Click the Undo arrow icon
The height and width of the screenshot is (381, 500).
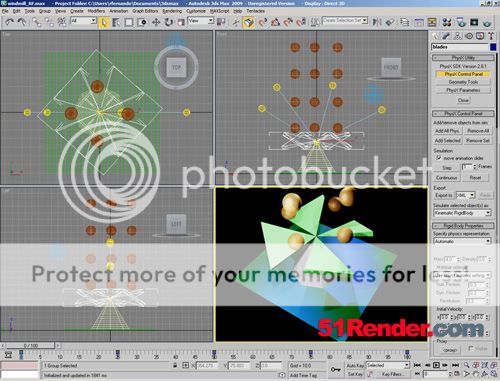[9, 22]
